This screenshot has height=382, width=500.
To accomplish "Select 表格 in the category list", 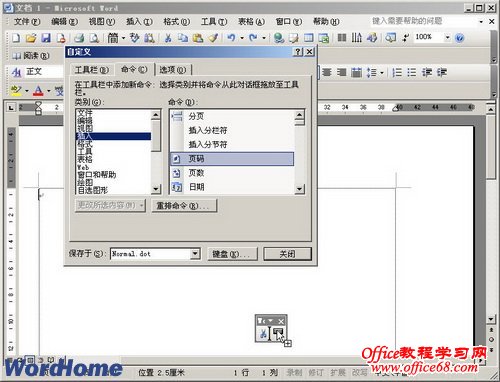I will point(113,159).
